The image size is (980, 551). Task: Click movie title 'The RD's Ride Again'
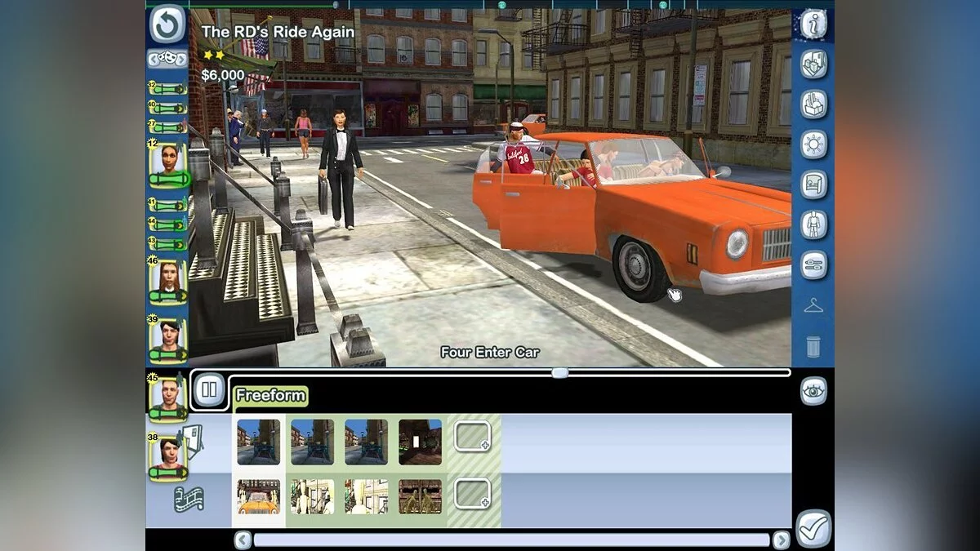pos(278,32)
